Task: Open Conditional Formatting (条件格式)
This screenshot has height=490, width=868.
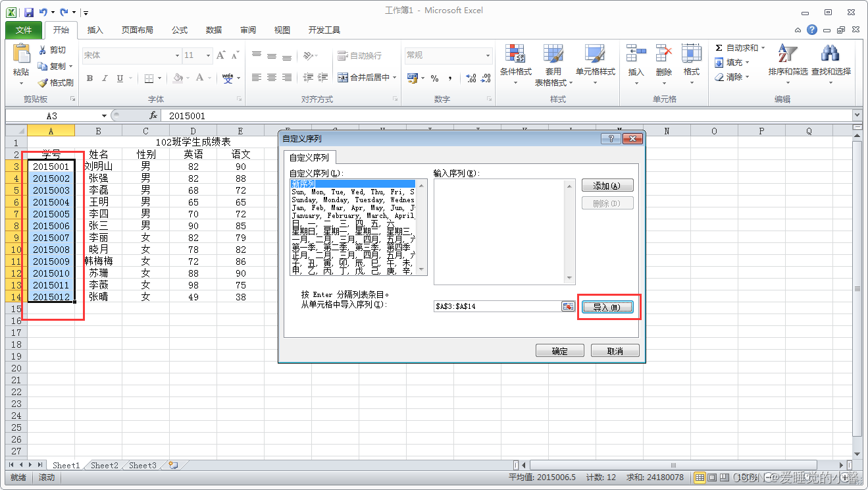Action: tap(515, 65)
